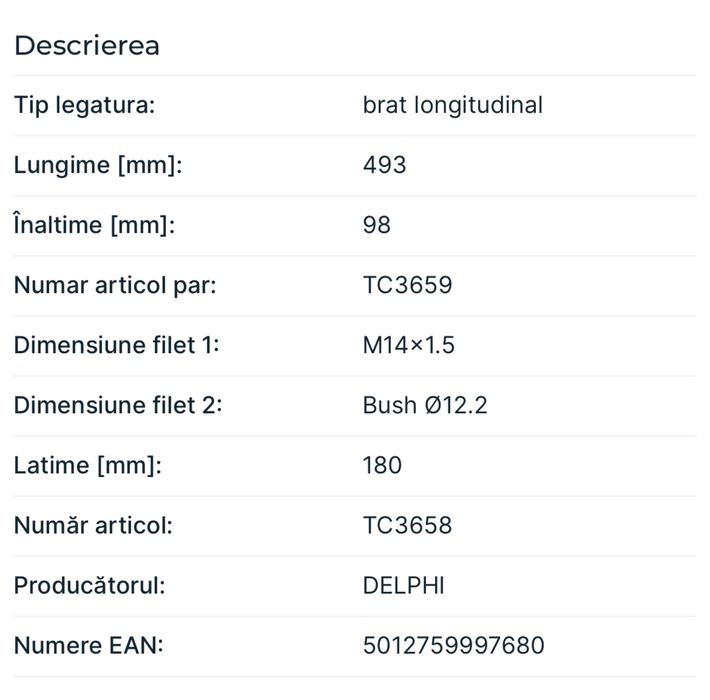The width and height of the screenshot is (710, 700).
Task: Click the height value 98
Action: [377, 225]
